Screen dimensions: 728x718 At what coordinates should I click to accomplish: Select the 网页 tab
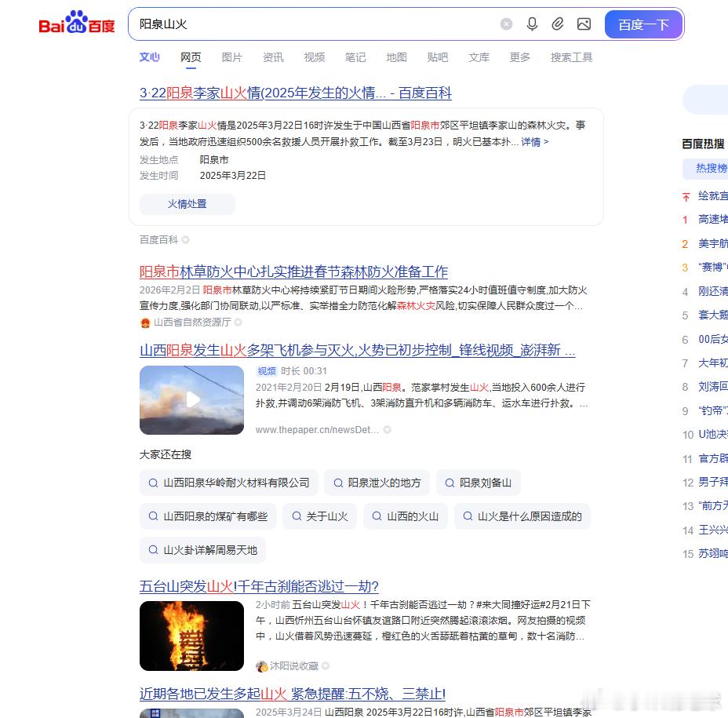(x=191, y=57)
